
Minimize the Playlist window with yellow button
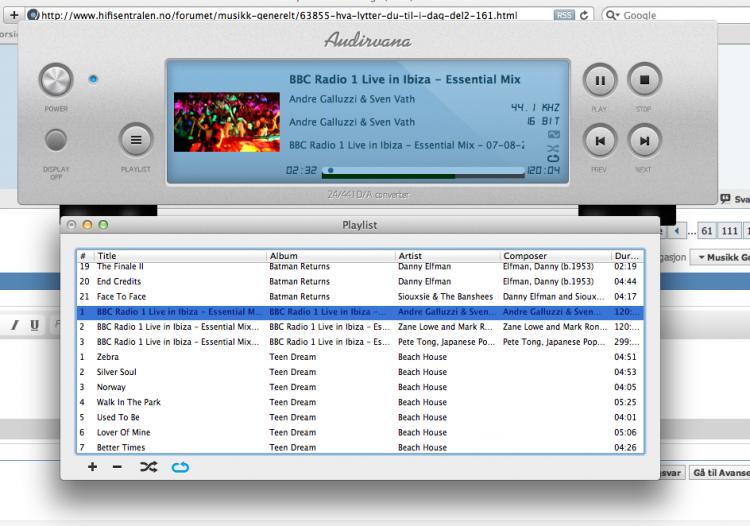[88, 225]
